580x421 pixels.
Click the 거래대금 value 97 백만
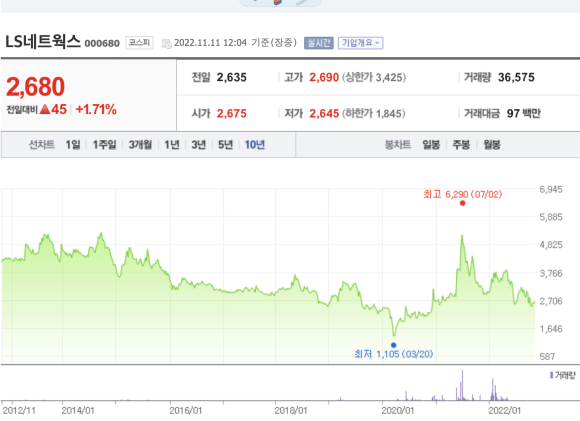tap(524, 114)
